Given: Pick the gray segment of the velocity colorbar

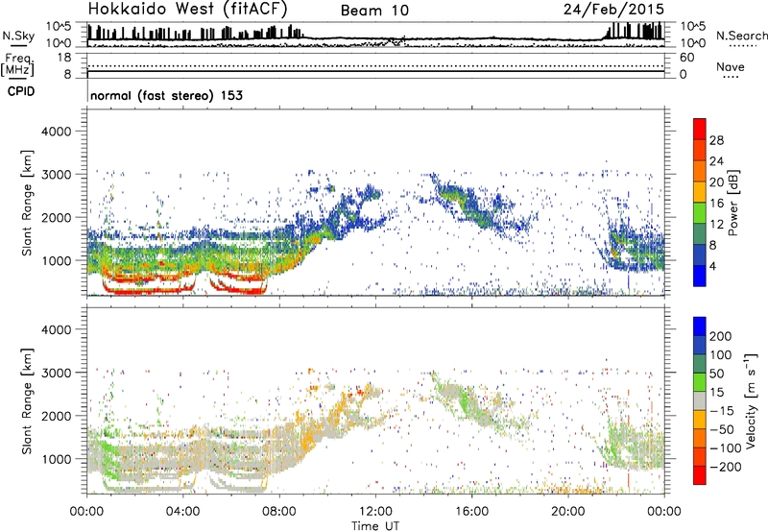Looking at the screenshot, I should coord(700,401).
